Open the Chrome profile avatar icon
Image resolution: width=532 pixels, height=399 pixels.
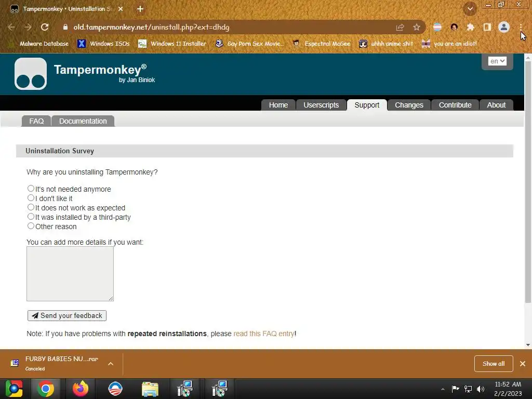[x=504, y=27]
